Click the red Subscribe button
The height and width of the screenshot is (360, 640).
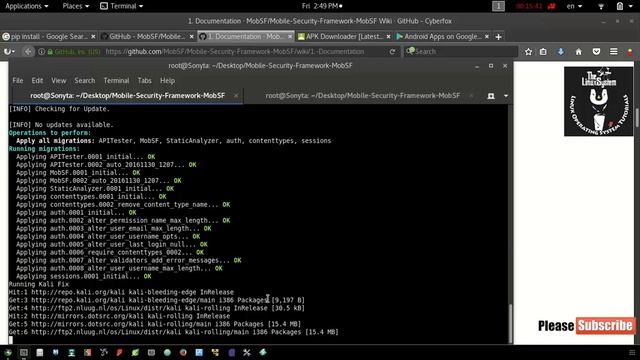[606, 325]
